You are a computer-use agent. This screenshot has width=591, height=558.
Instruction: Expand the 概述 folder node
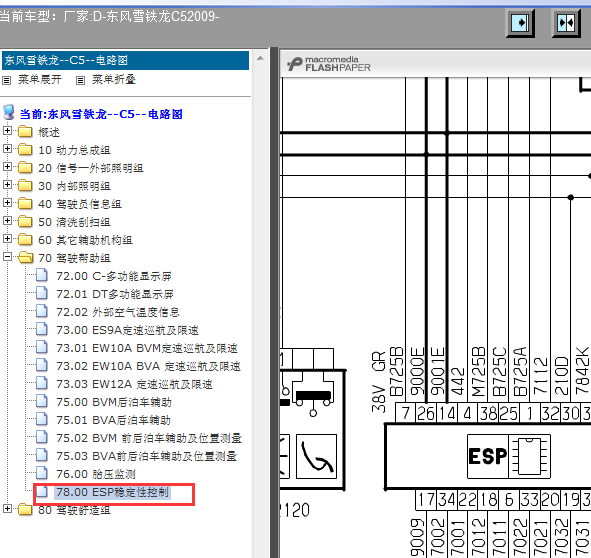pos(7,131)
